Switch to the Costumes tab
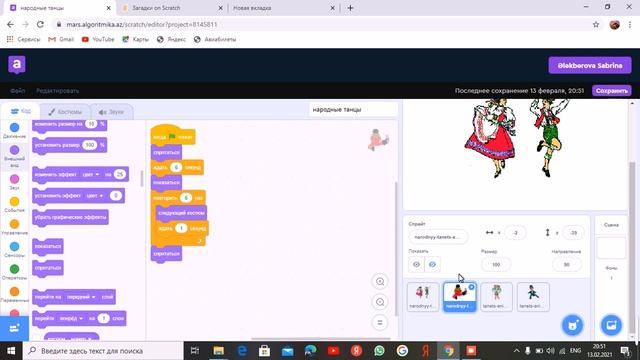 point(65,111)
